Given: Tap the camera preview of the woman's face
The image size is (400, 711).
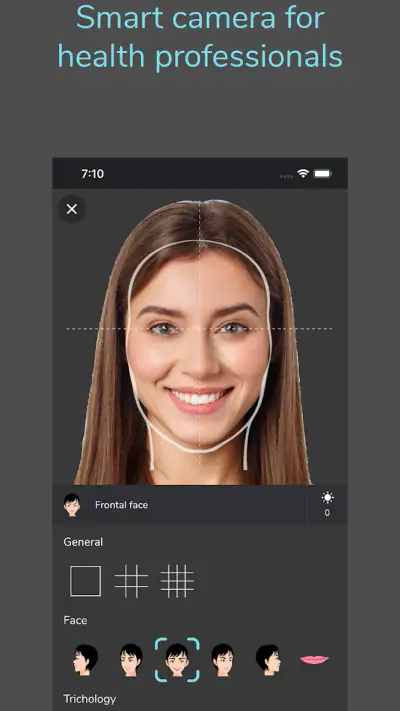Looking at the screenshot, I should (200, 338).
